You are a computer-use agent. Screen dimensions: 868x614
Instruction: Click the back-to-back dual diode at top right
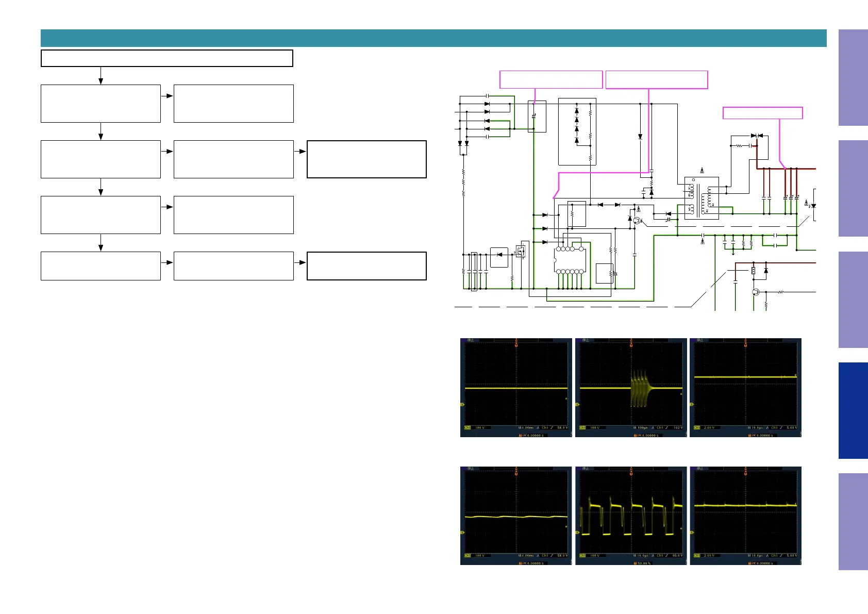point(757,136)
